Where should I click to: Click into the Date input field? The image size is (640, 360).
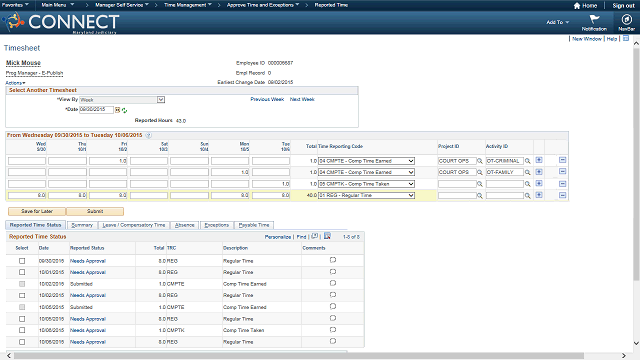(x=96, y=109)
